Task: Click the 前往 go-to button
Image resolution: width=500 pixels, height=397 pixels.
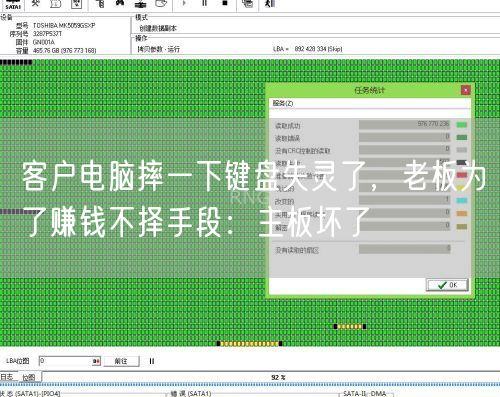Action: coord(121,361)
